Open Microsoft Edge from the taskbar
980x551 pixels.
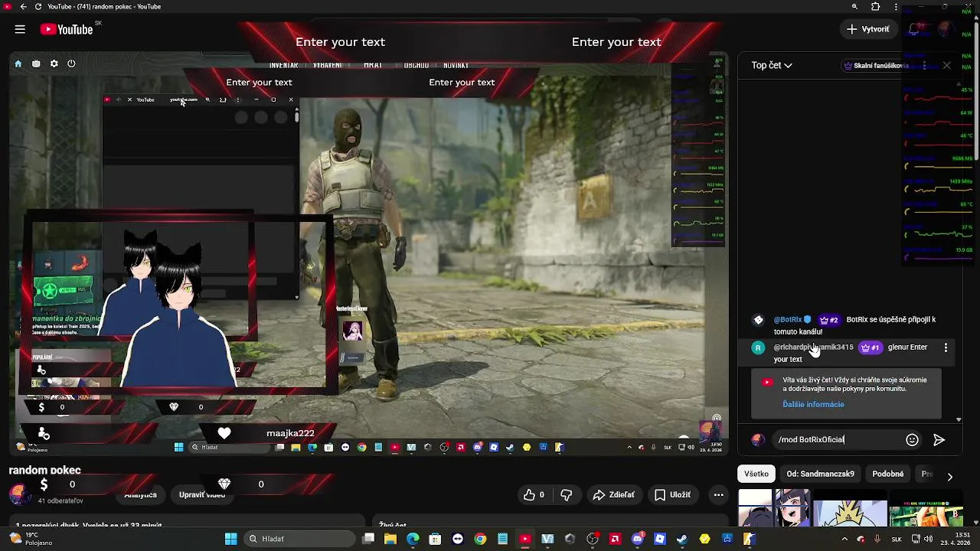[413, 539]
